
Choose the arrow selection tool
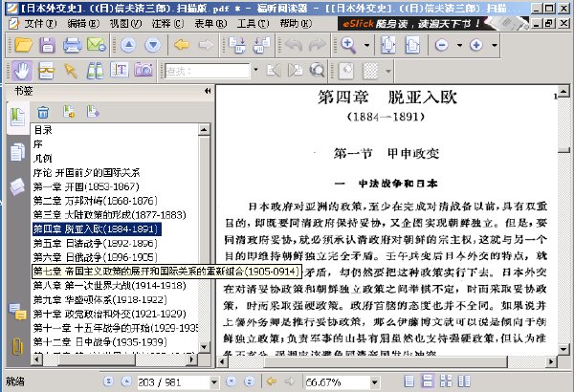[x=70, y=71]
